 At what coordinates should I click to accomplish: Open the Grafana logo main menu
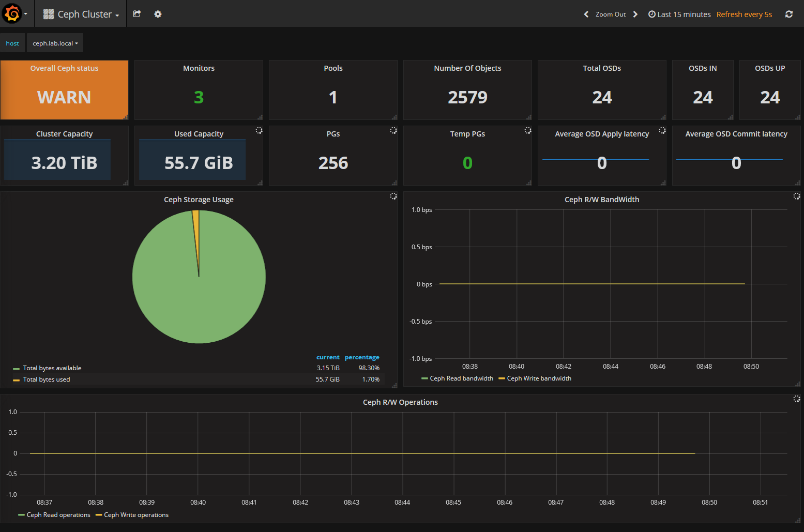coord(12,14)
